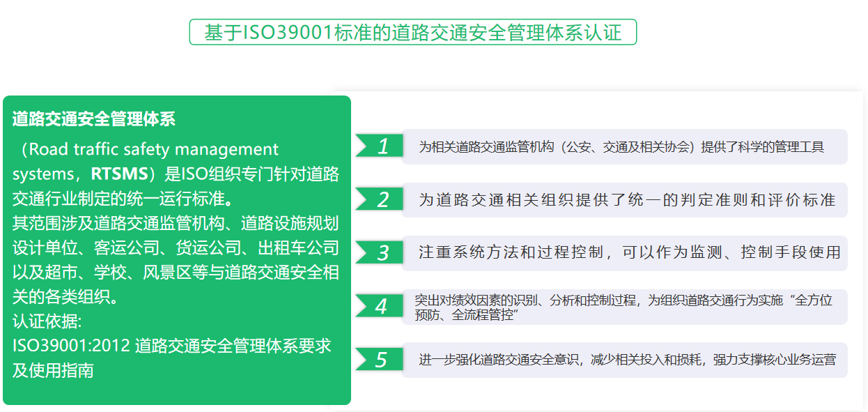Click the label 认证依据:
This screenshot has width=868, height=412.
pyautogui.click(x=47, y=321)
